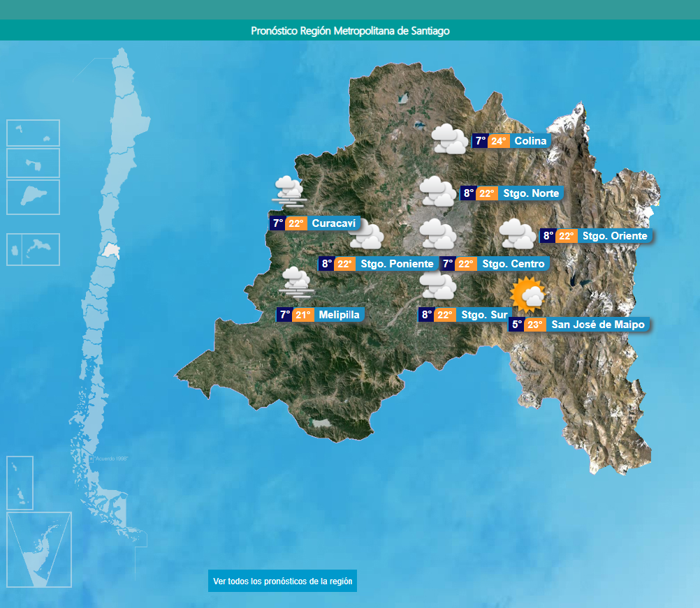The width and height of the screenshot is (700, 608).
Task: Click the Stgo. Oriente max temperature 22° badge
Action: pos(566,236)
